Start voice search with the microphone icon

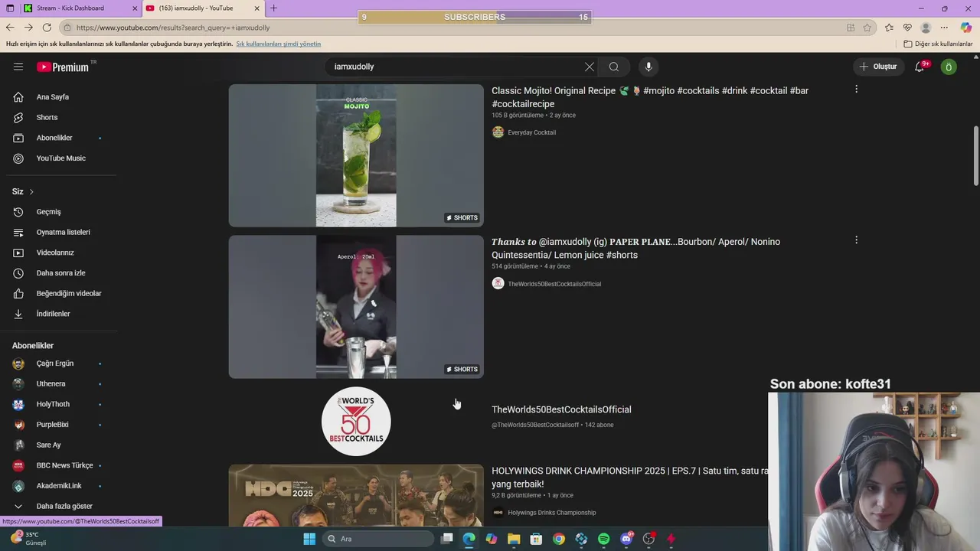click(648, 67)
